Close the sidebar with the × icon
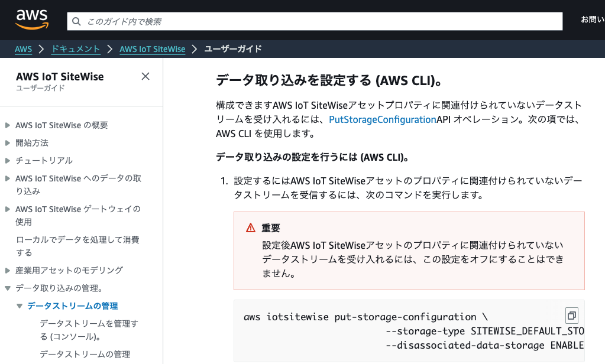Viewport: 605px width, 364px height. 145,76
